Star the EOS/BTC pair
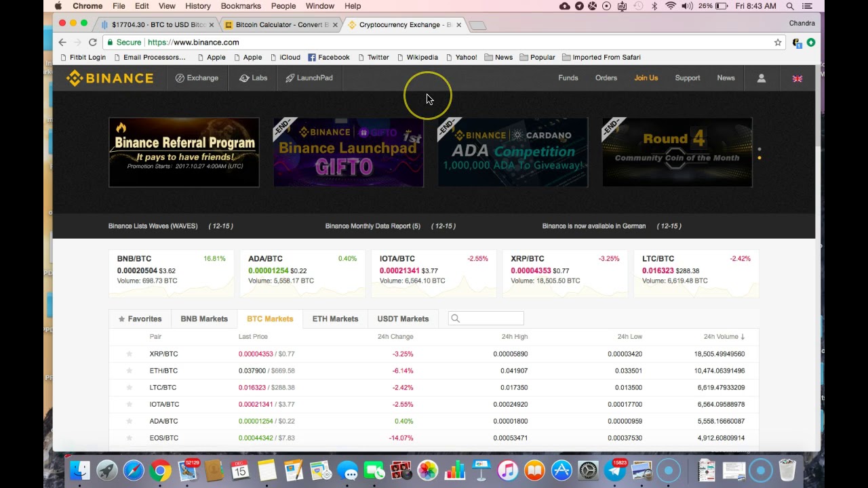The width and height of the screenshot is (868, 488). point(129,438)
